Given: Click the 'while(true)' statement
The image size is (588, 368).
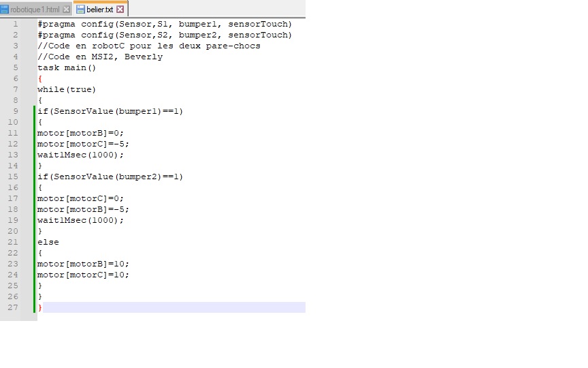Looking at the screenshot, I should pyautogui.click(x=67, y=89).
